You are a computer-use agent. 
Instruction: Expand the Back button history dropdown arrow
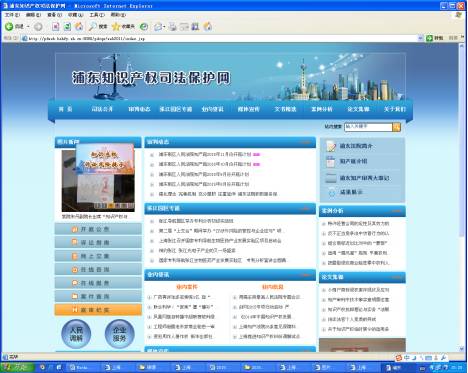(x=28, y=27)
